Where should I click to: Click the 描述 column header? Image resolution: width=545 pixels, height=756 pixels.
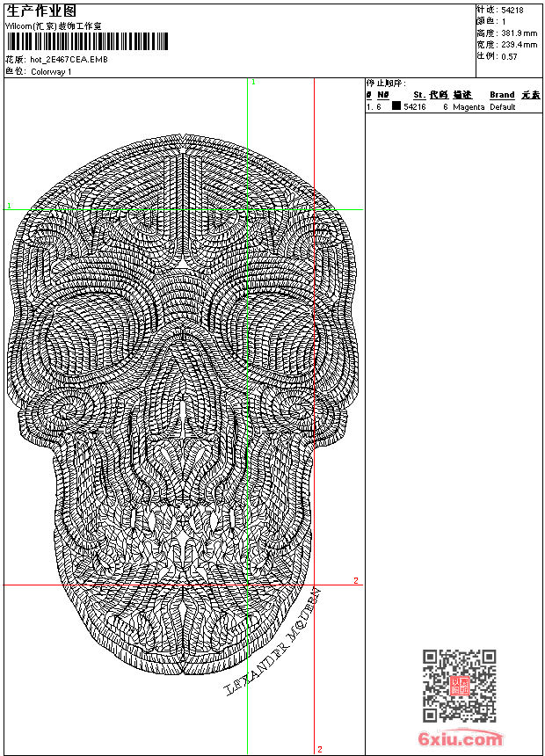pyautogui.click(x=462, y=95)
